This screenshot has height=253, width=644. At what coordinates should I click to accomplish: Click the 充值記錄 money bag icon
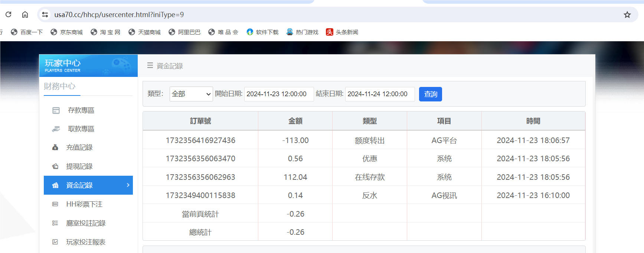click(x=55, y=147)
